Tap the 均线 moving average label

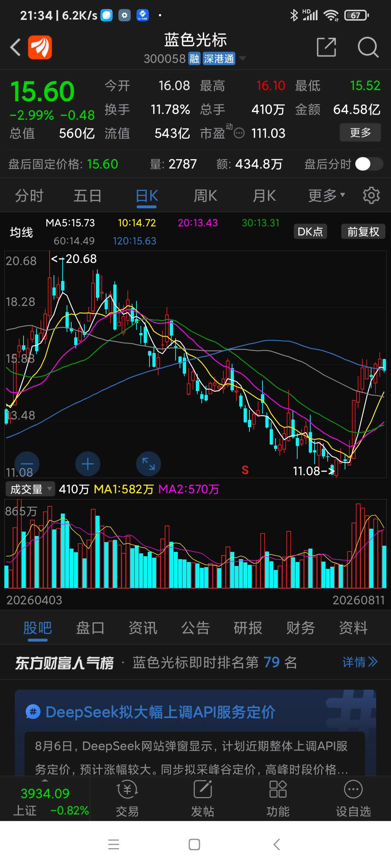click(21, 232)
